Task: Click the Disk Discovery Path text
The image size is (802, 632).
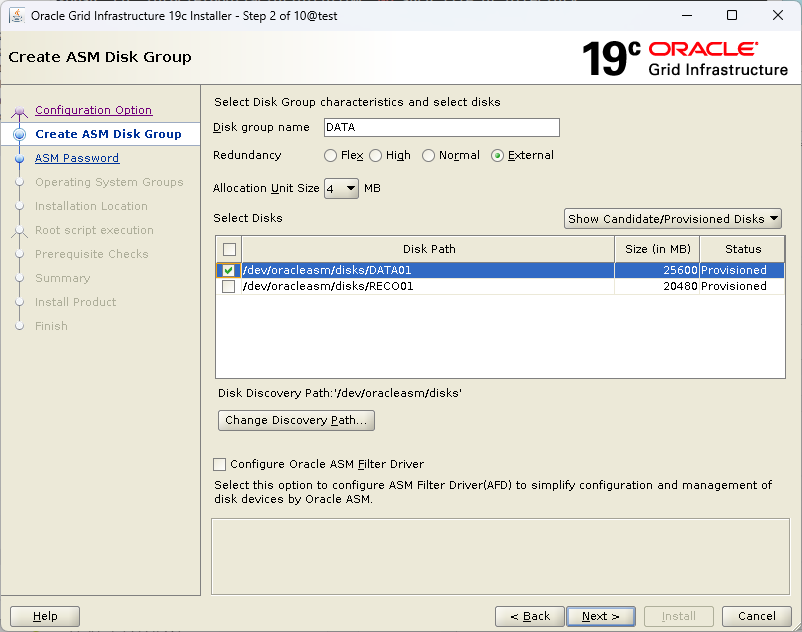Action: tap(340, 393)
